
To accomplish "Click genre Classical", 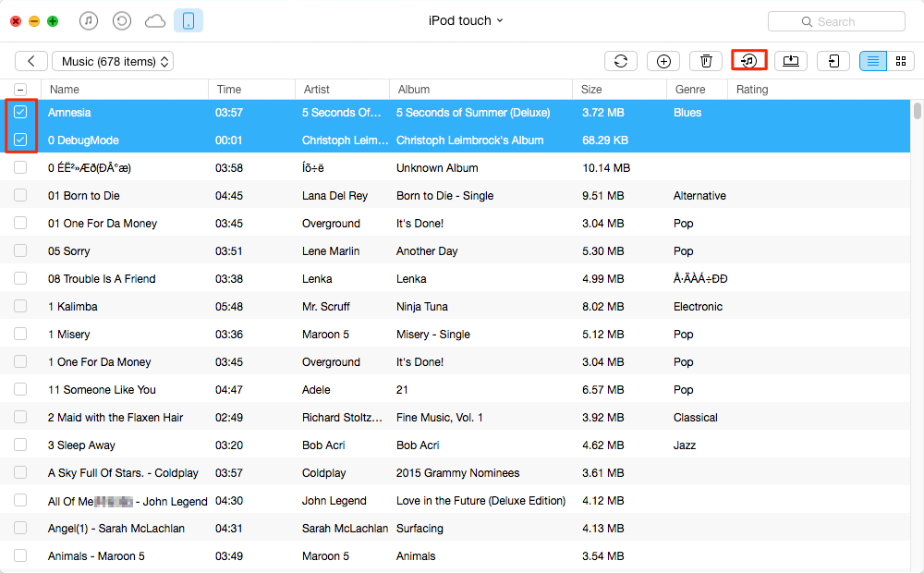I will (x=696, y=418).
